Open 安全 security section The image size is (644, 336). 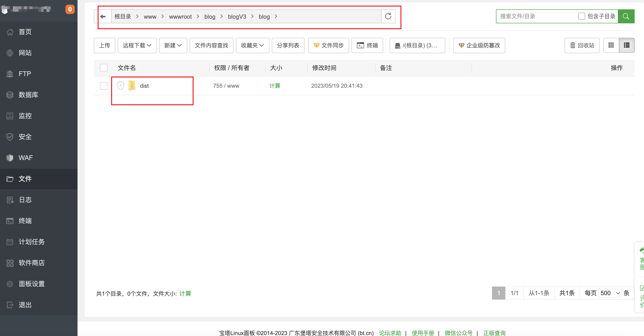(39, 137)
